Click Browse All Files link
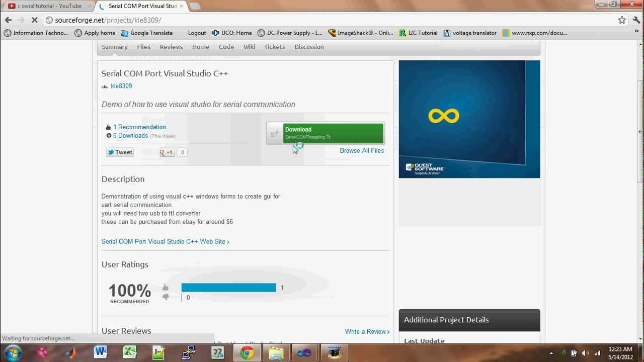The width and height of the screenshot is (644, 362). [x=362, y=150]
